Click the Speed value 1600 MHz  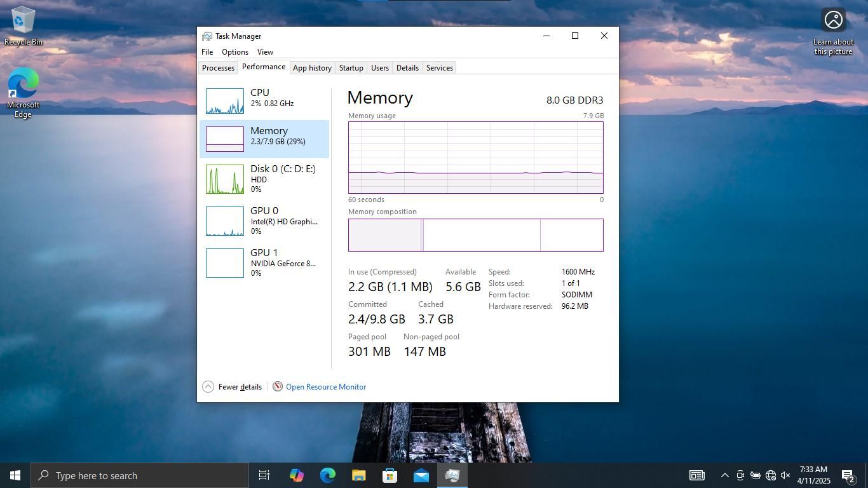578,272
